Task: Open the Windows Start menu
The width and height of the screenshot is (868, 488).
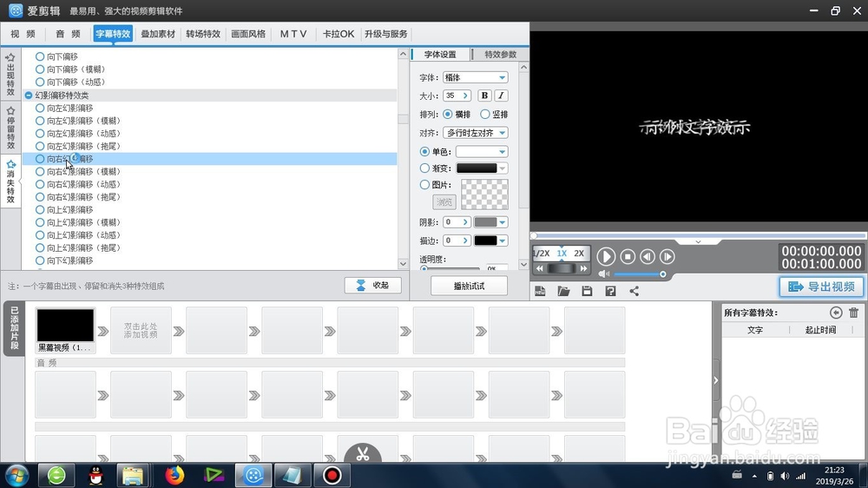Action: (x=16, y=475)
